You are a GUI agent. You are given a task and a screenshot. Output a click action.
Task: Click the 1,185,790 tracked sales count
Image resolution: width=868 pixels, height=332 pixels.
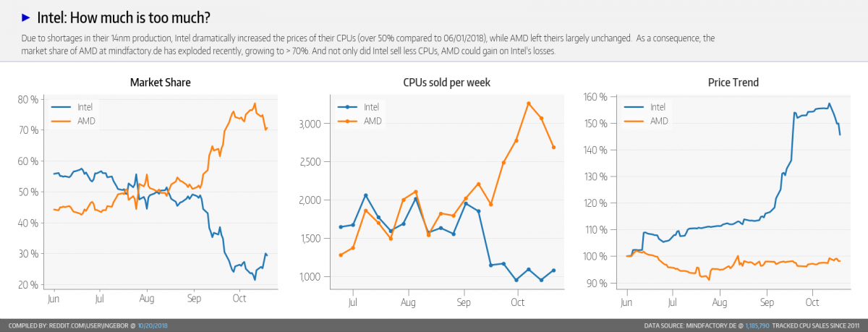click(x=758, y=326)
